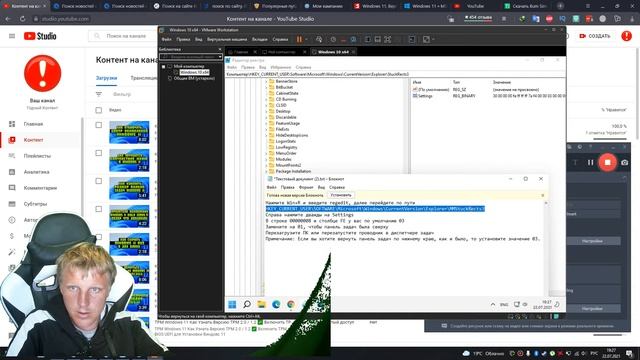Click VMware send Ctrl+Alt+Del toolbar icon
The image size is (640, 360).
[x=319, y=40]
